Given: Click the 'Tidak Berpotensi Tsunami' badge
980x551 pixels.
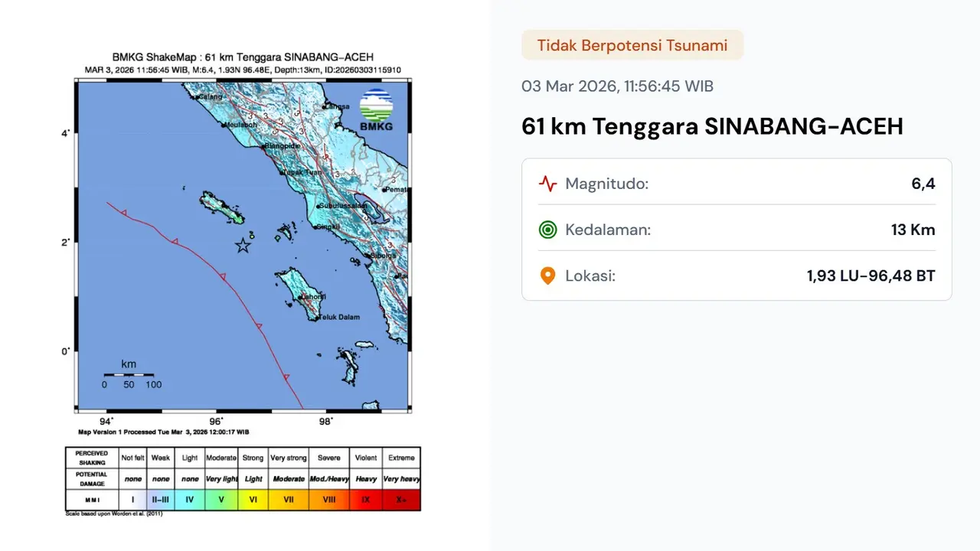Looking at the screenshot, I should click(x=632, y=45).
